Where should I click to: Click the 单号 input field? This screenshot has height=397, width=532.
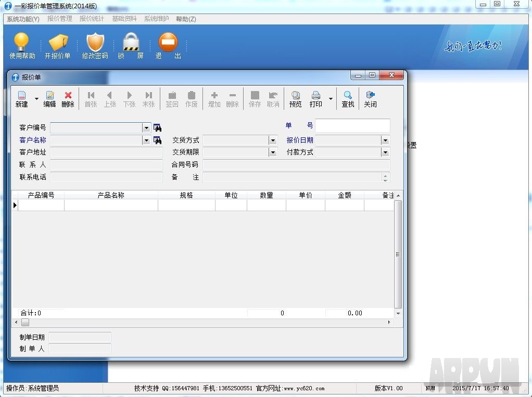click(352, 125)
